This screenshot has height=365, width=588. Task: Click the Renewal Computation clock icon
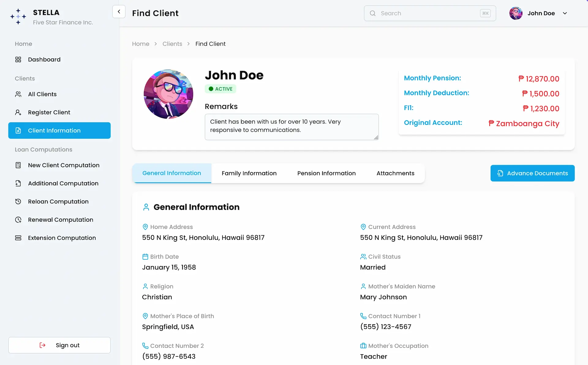(18, 220)
